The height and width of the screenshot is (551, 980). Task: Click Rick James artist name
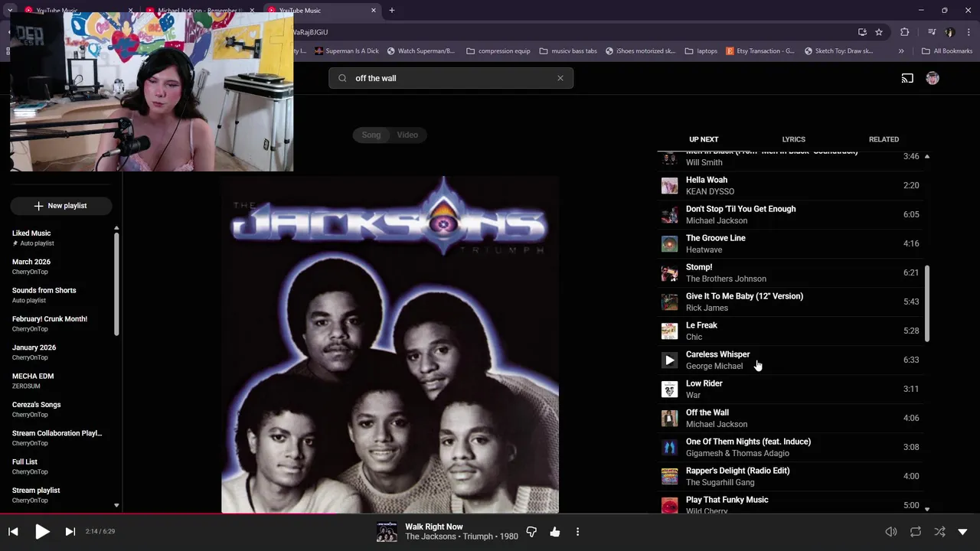click(x=707, y=308)
